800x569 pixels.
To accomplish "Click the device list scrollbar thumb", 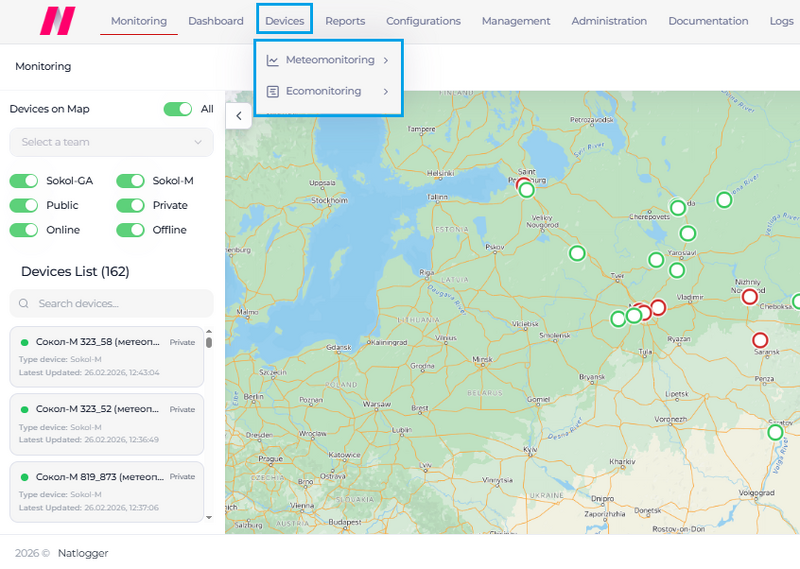I will pyautogui.click(x=209, y=342).
